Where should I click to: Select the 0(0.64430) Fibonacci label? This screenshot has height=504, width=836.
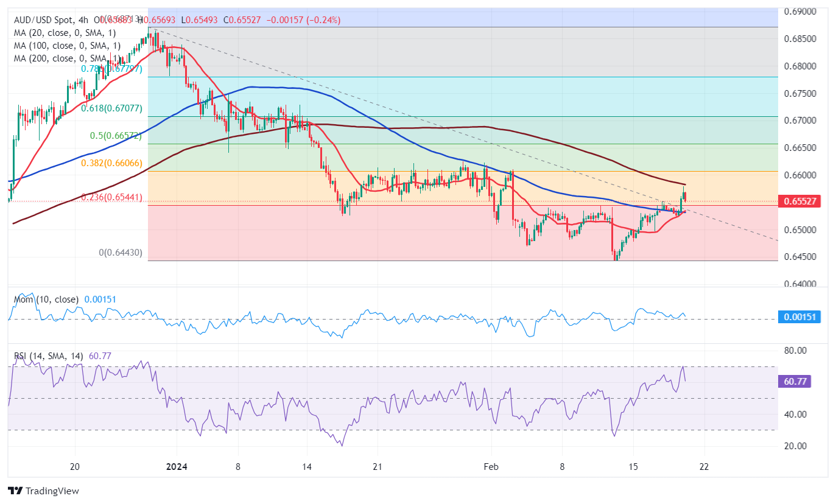[x=120, y=253]
